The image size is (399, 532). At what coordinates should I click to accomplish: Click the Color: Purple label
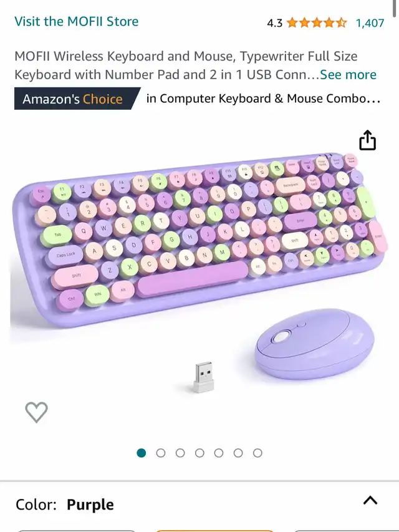coord(64,505)
